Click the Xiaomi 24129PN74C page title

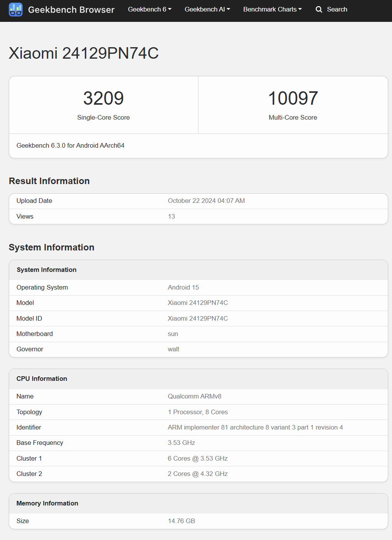[84, 53]
